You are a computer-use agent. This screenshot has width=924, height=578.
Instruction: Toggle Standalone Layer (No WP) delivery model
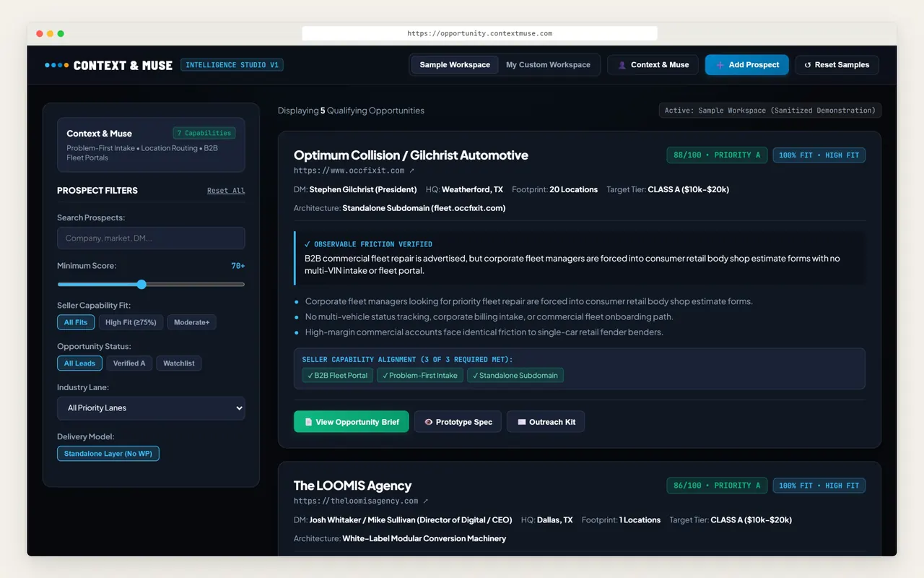pos(108,454)
